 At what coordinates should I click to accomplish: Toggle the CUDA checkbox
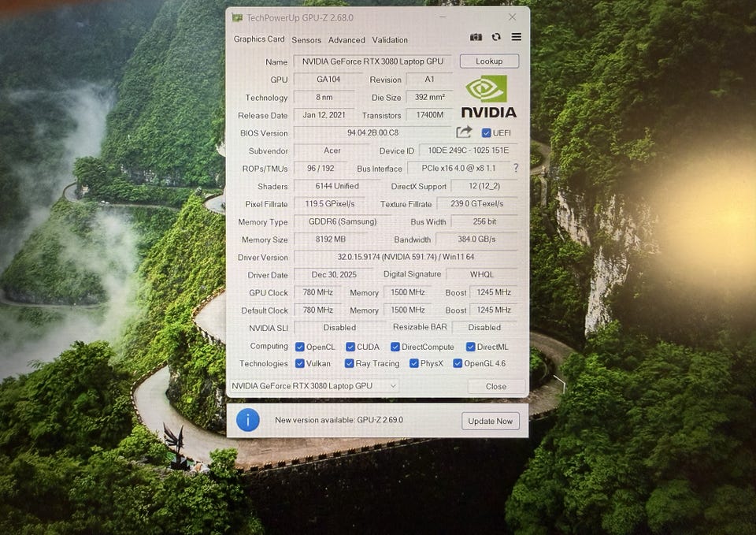350,347
